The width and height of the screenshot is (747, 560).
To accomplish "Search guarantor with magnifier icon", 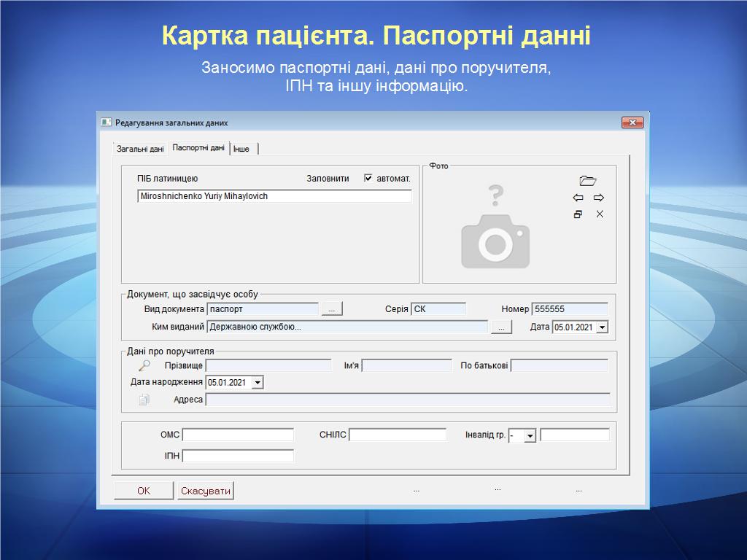I will (144, 365).
